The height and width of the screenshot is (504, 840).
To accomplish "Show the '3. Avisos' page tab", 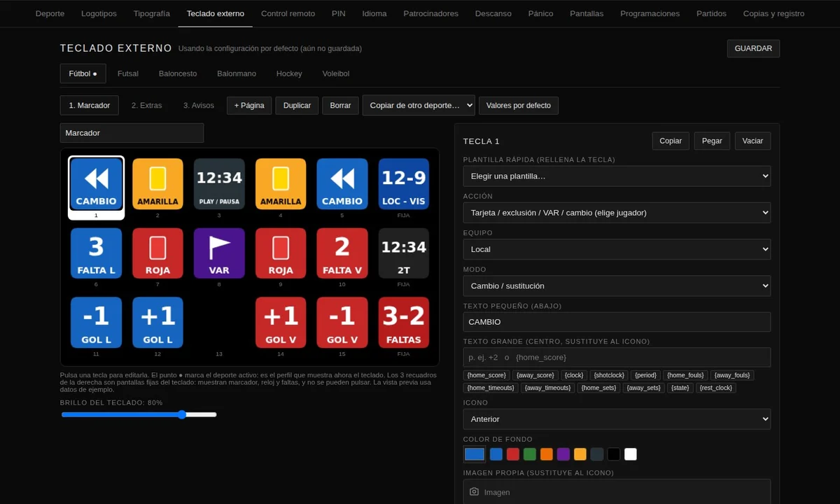I will tap(199, 105).
